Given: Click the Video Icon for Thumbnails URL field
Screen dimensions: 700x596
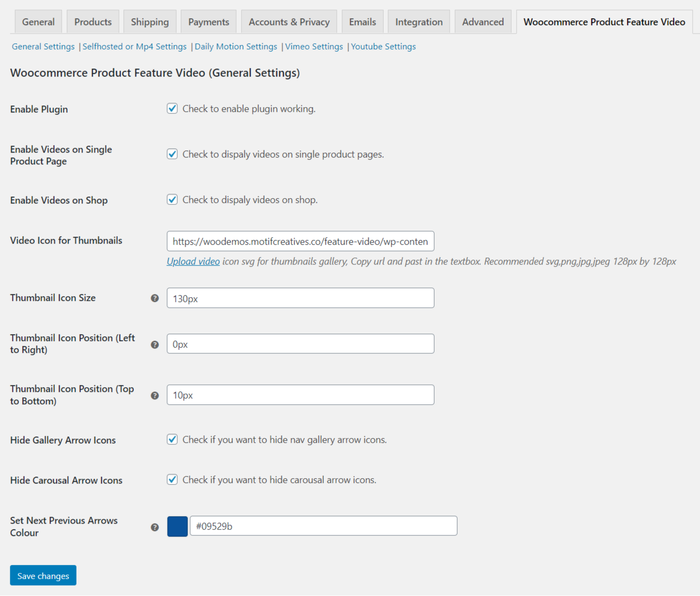Looking at the screenshot, I should (x=300, y=242).
